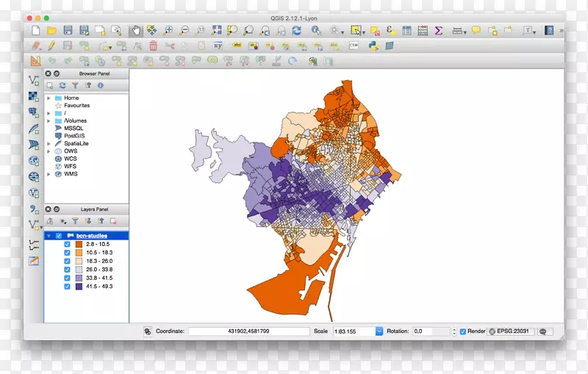Image resolution: width=588 pixels, height=374 pixels.
Task: Click the Save Project floppy icon
Action: coord(68,31)
